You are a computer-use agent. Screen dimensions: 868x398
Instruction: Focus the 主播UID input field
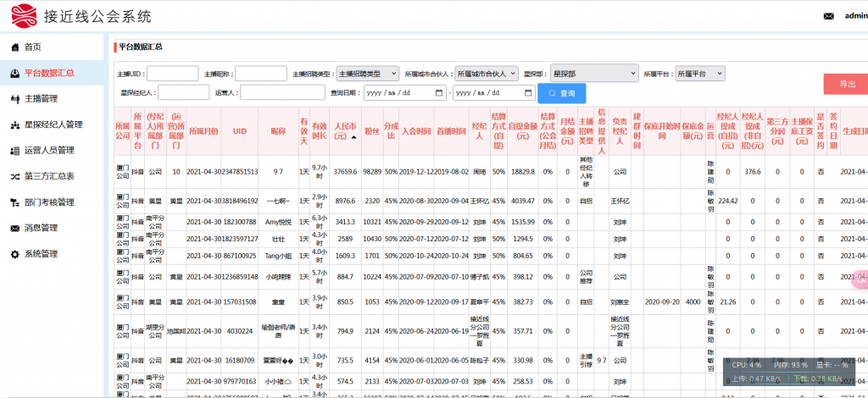point(173,74)
